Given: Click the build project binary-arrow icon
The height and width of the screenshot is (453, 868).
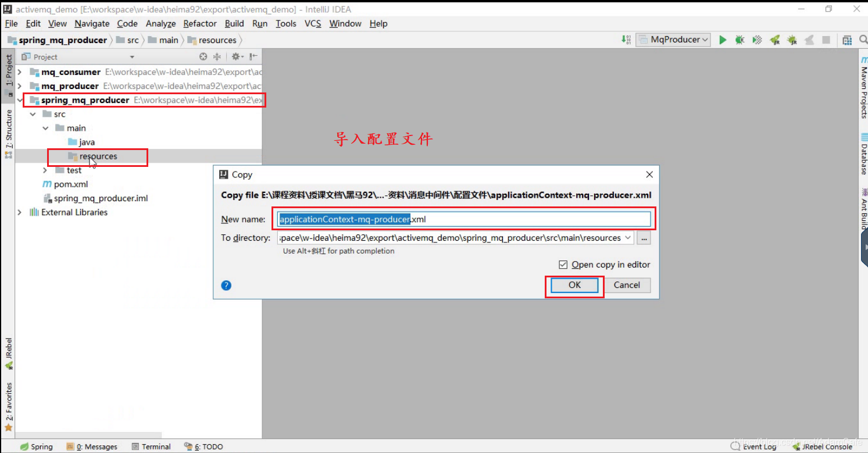Looking at the screenshot, I should pos(626,40).
